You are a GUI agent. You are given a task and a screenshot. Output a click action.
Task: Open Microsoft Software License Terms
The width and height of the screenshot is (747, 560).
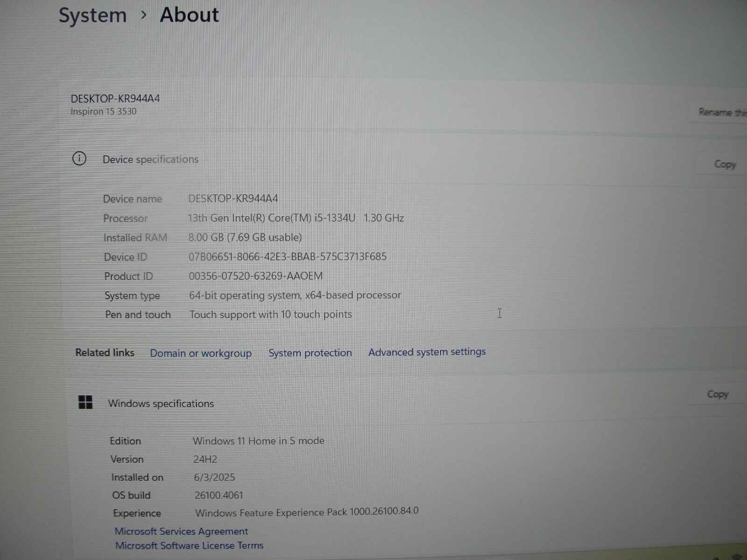click(x=189, y=545)
